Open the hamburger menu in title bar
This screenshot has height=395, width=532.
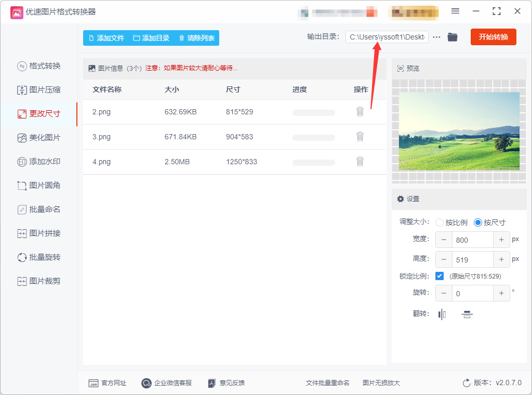point(455,11)
